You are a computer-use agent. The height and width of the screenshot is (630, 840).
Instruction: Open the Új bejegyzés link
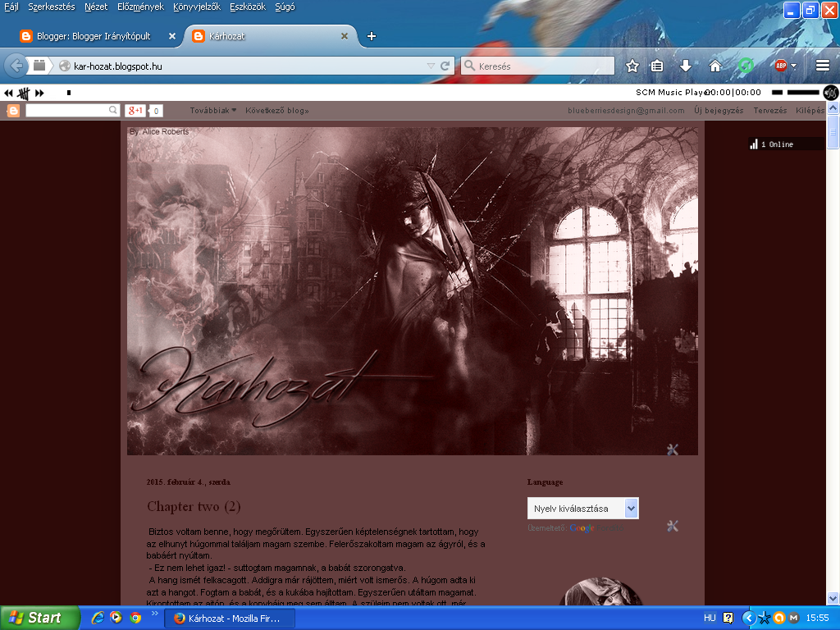[719, 111]
